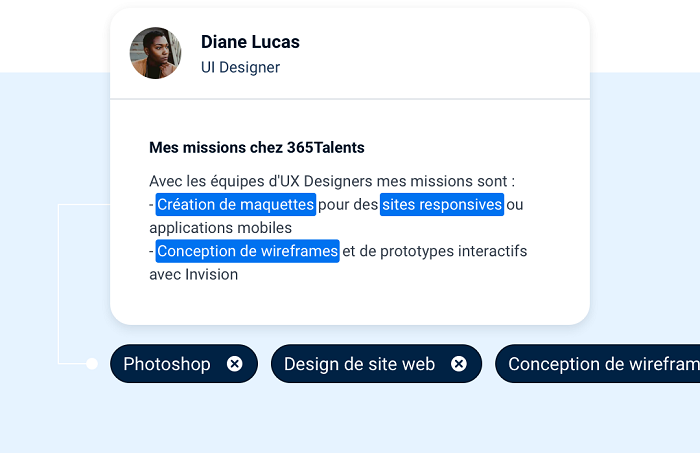Remove the Photoshop skill tag
This screenshot has width=700, height=453.
point(234,364)
